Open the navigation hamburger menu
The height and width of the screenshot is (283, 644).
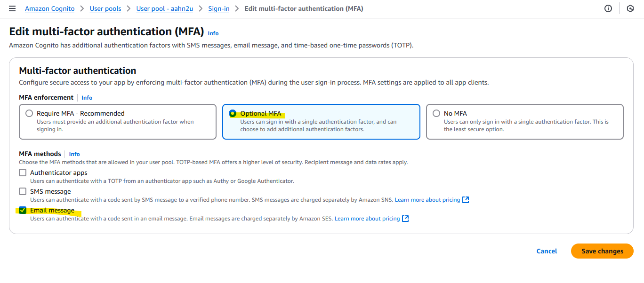(x=12, y=8)
